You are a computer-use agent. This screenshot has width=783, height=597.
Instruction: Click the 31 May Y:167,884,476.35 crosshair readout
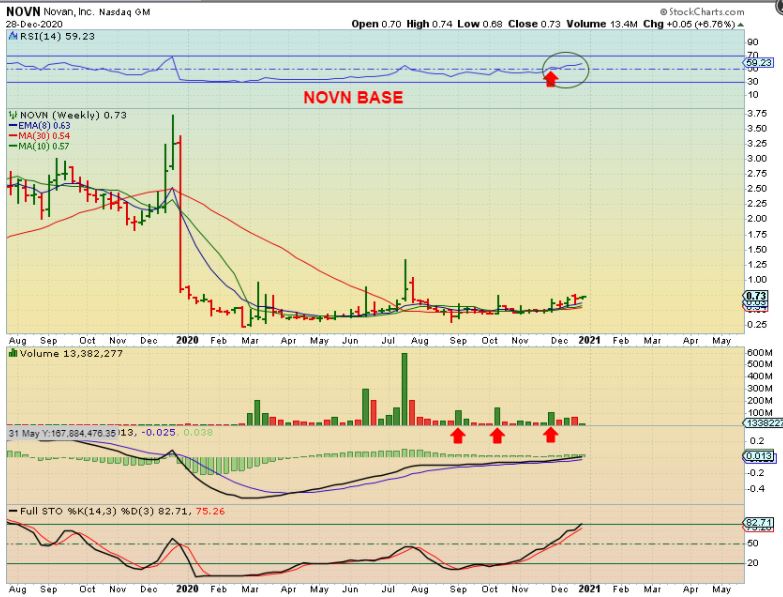[62, 433]
